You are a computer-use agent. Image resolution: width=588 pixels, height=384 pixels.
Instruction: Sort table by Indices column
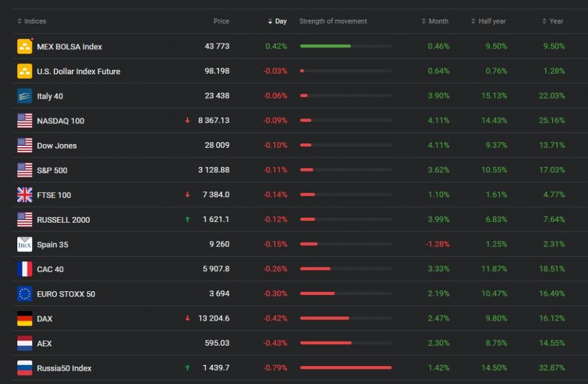(x=35, y=21)
